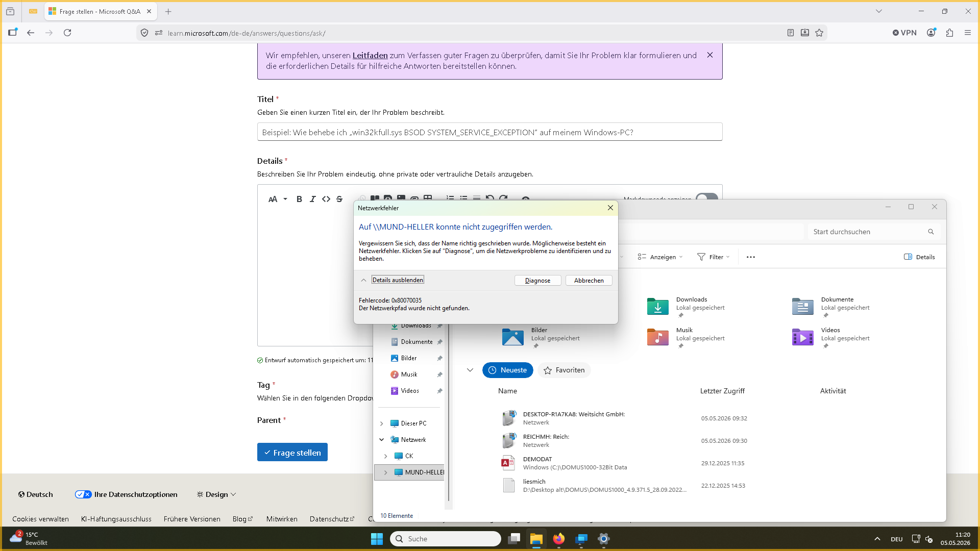Select Musik in Explorer sidebar
Image resolution: width=980 pixels, height=551 pixels.
[x=409, y=374]
